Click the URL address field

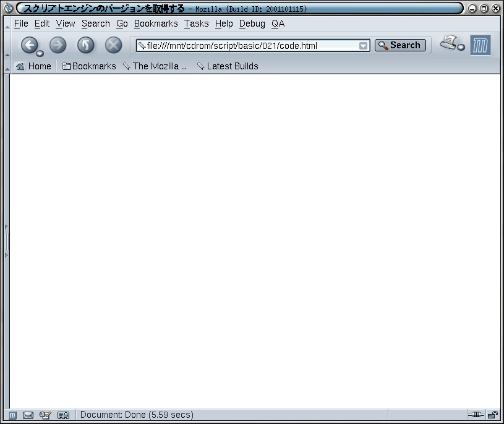pyautogui.click(x=252, y=46)
